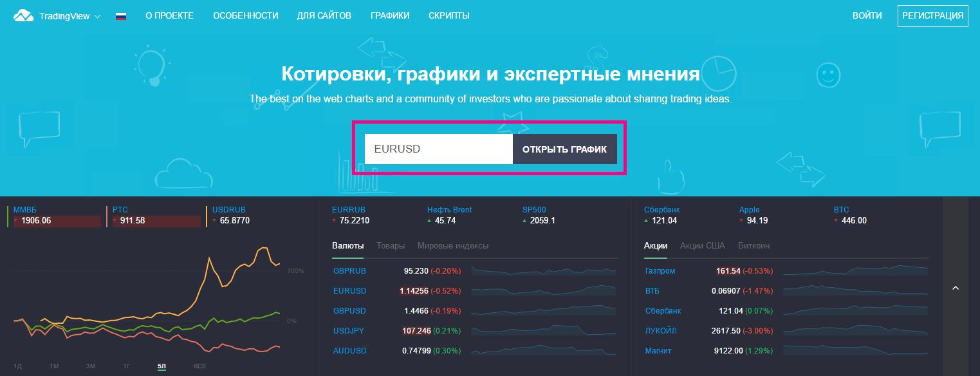The image size is (980, 376).
Task: Set chart range to 5Л
Action: point(162,366)
